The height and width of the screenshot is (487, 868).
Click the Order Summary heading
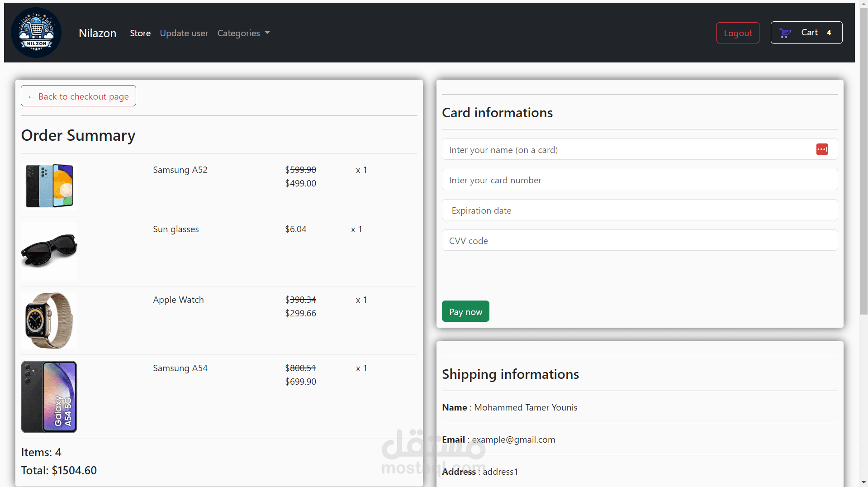point(78,135)
